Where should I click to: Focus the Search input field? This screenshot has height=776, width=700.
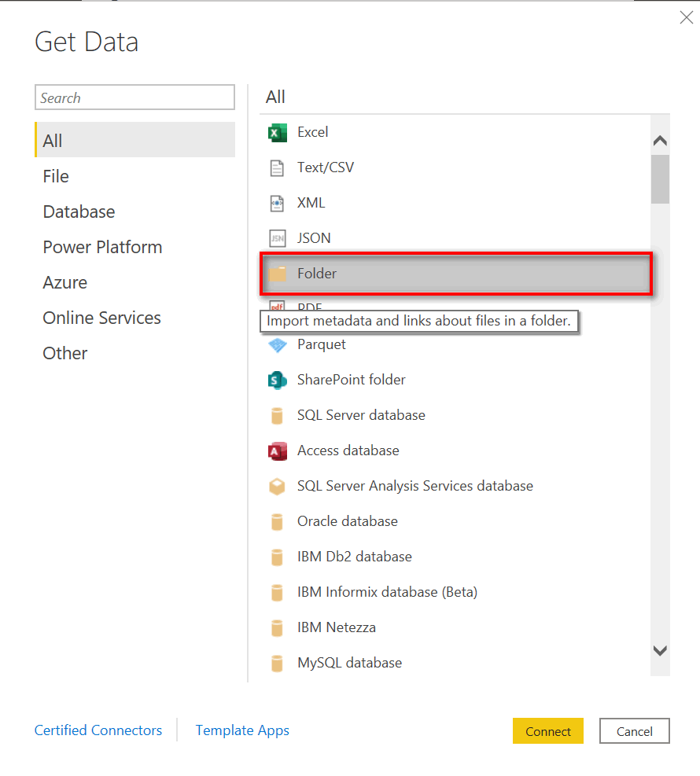pos(134,97)
